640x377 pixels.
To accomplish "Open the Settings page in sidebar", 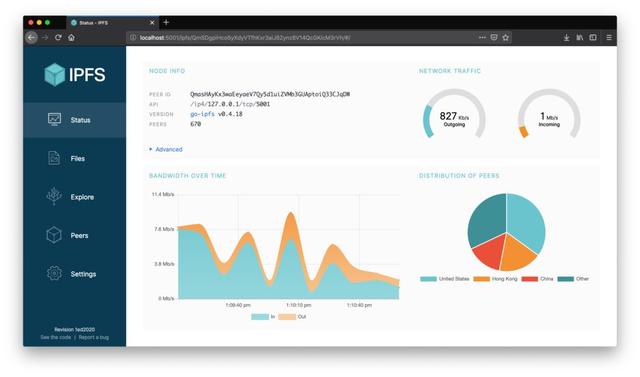I will point(75,274).
